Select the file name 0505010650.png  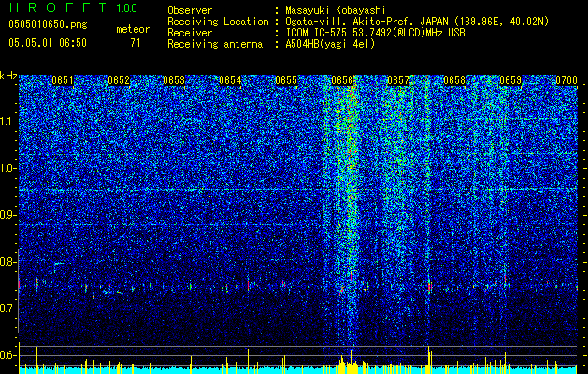pos(48,25)
